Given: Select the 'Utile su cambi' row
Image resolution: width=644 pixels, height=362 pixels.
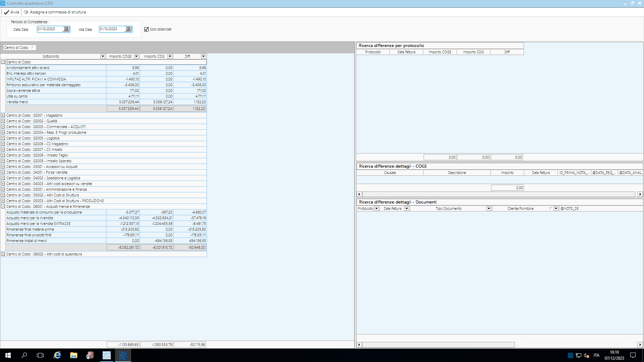Looking at the screenshot, I should 106,96.
